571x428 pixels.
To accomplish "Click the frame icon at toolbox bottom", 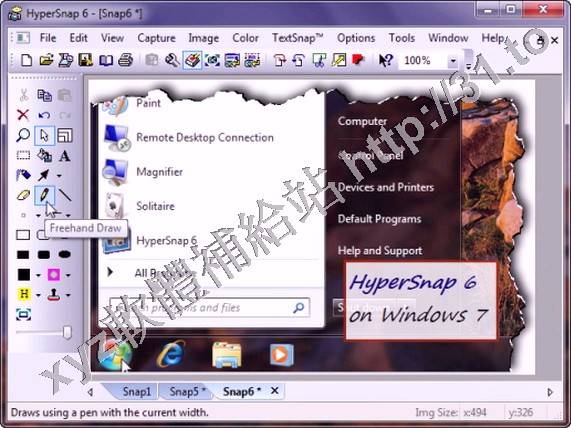I will click(x=23, y=314).
